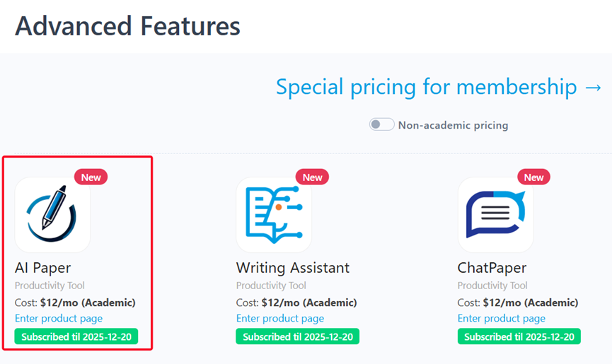Click the New badge on AI Paper
The image size is (612, 364).
(91, 177)
